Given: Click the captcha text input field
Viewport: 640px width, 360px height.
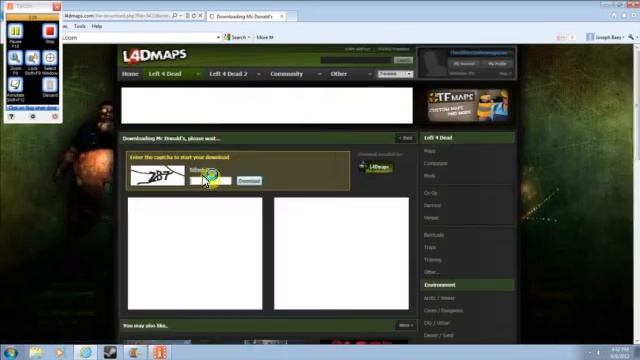Looking at the screenshot, I should tap(211, 181).
